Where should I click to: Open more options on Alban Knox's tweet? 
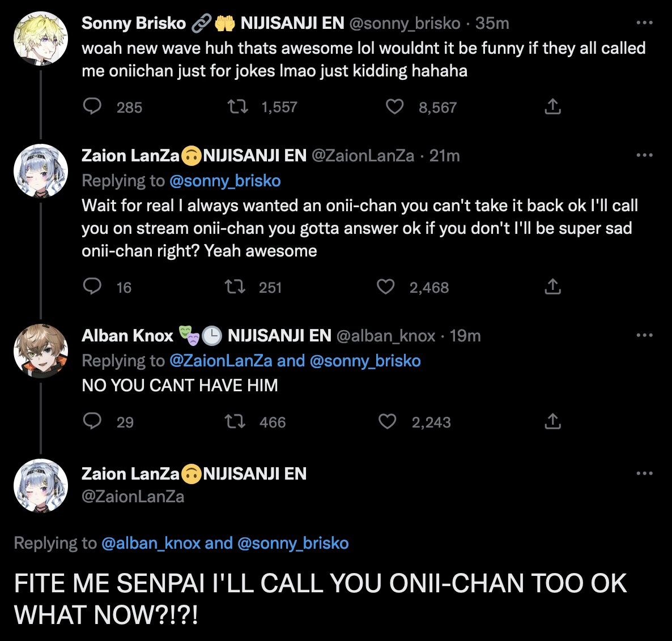tap(644, 336)
